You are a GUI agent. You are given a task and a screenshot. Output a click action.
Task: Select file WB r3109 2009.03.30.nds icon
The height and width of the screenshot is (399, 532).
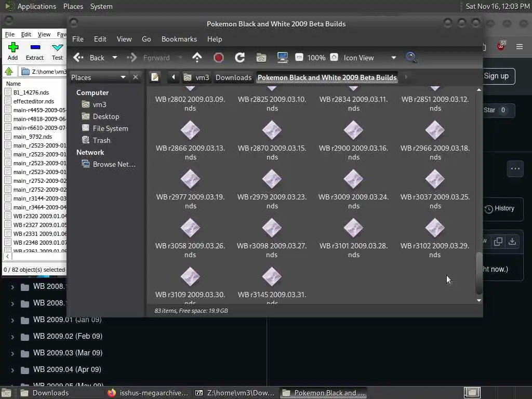tap(190, 277)
